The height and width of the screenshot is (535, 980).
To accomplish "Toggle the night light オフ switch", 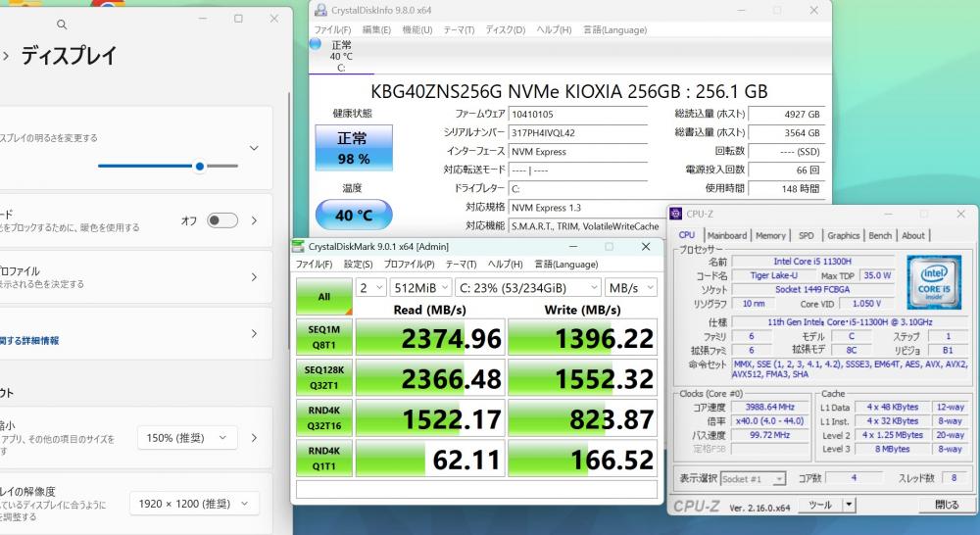I will point(222,220).
